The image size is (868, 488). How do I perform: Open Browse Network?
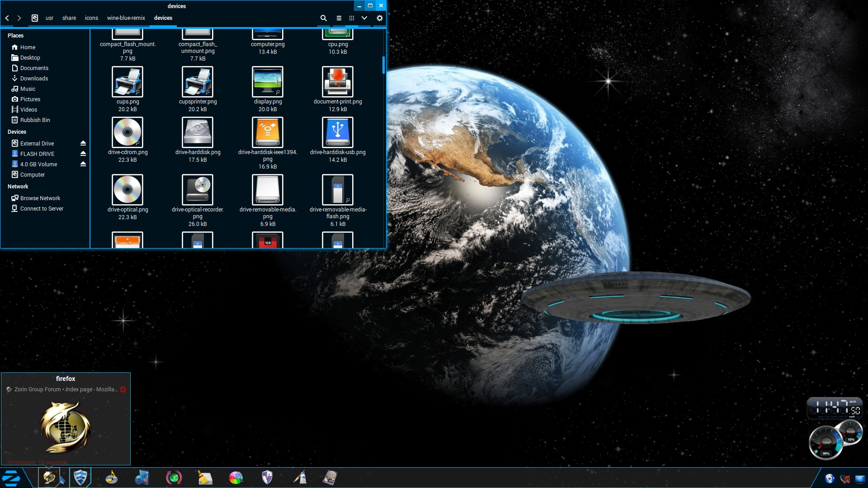pos(40,198)
